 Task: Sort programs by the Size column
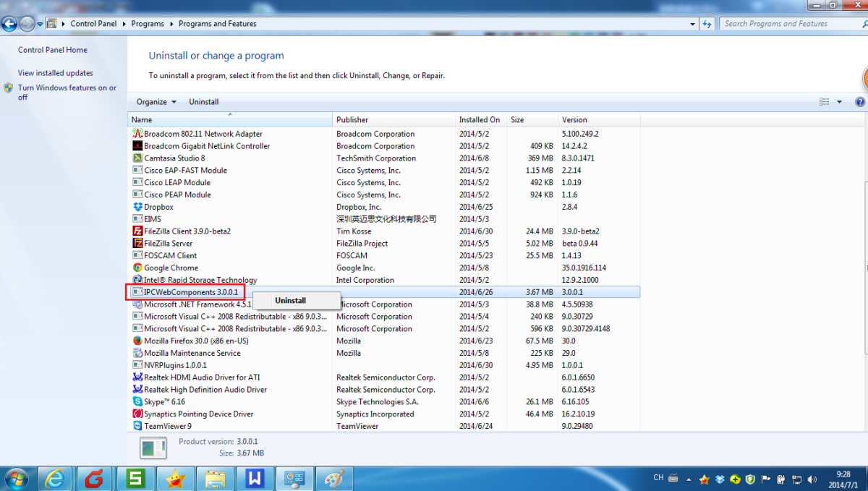532,119
